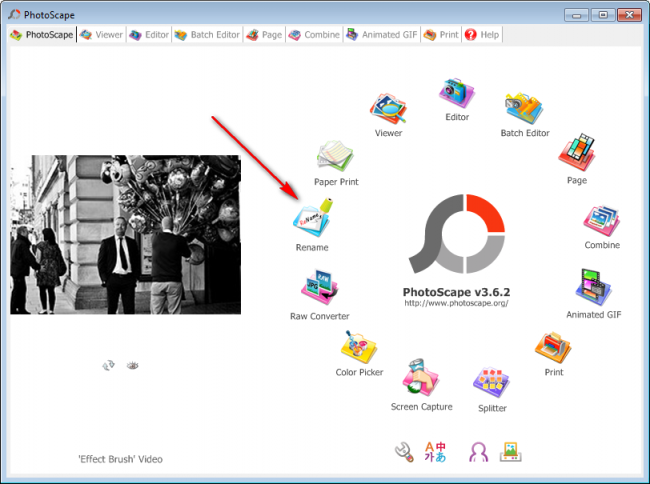Open the Viewer icon in the circle

point(388,109)
